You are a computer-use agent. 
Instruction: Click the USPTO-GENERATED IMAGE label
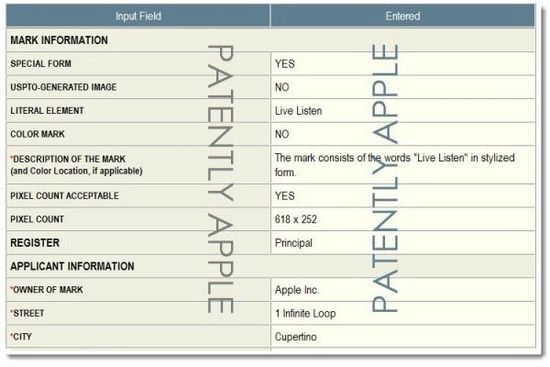[x=63, y=87]
